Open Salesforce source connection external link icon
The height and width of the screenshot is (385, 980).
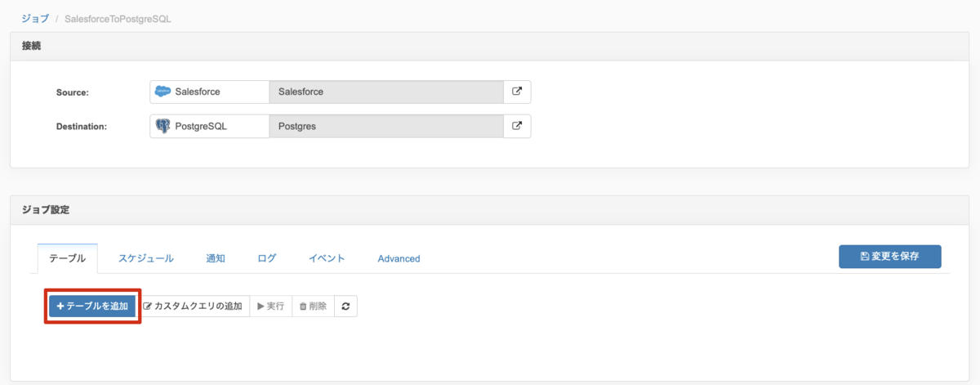coord(517,92)
